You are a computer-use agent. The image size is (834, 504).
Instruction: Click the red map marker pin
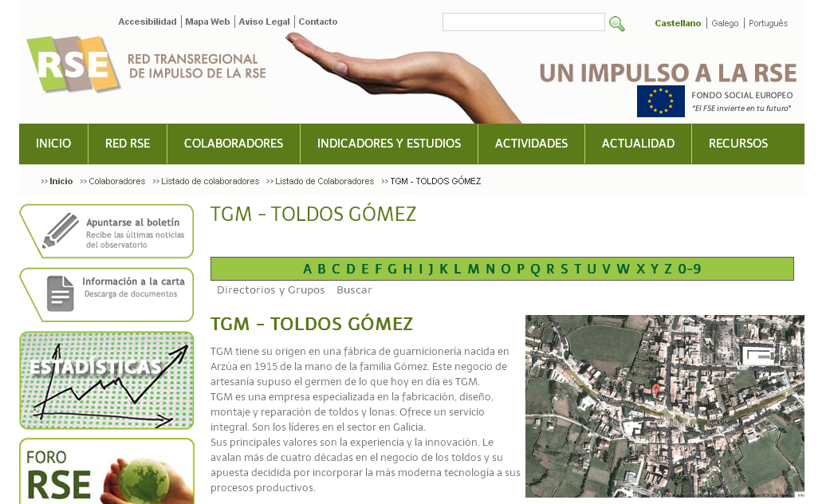[656, 390]
